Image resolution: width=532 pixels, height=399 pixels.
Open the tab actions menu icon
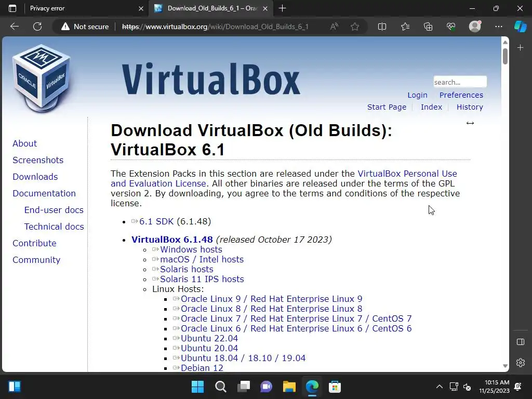tap(12, 8)
